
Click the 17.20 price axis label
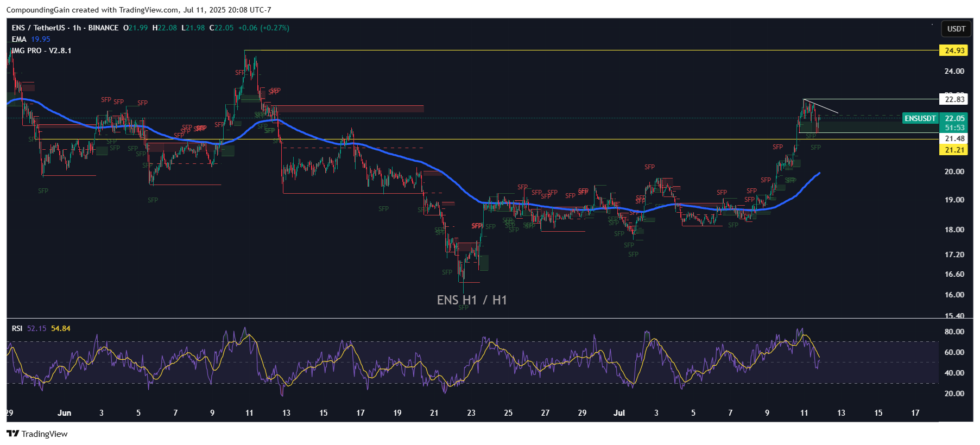pos(954,255)
